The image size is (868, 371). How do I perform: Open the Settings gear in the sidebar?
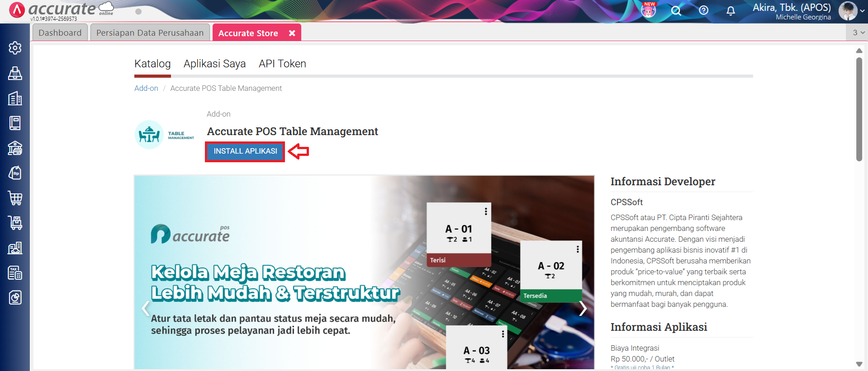pyautogui.click(x=15, y=48)
